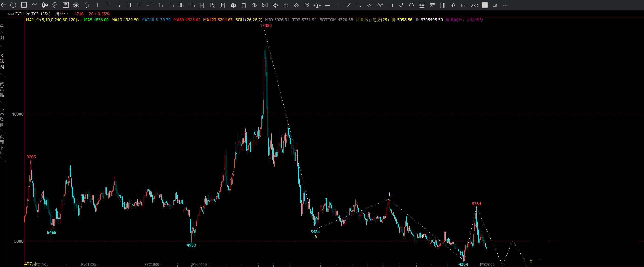Image resolution: width=644 pixels, height=267 pixels.
Task: Select the vertical cycle lines tool
Action: point(443,5)
